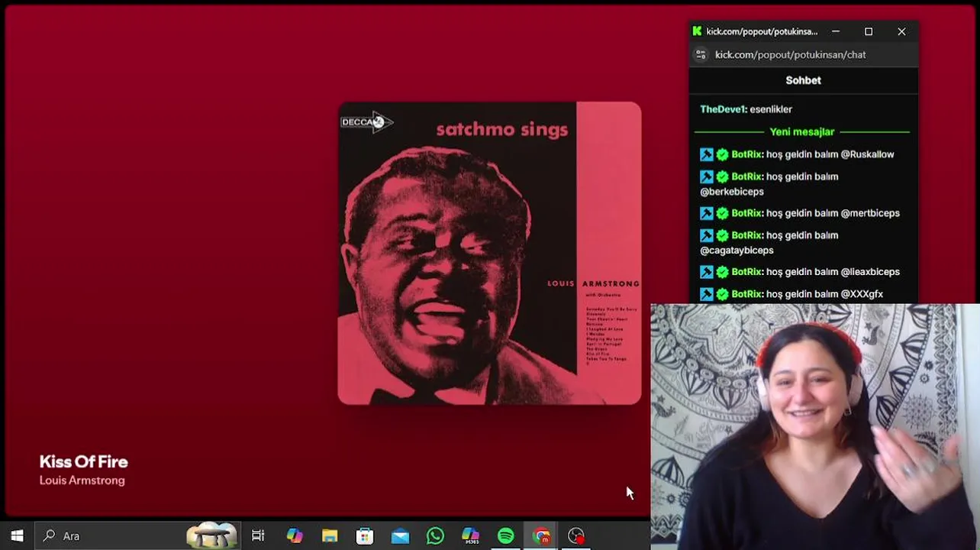
Task: Click the Satchmo Sings album cover
Action: tap(489, 253)
